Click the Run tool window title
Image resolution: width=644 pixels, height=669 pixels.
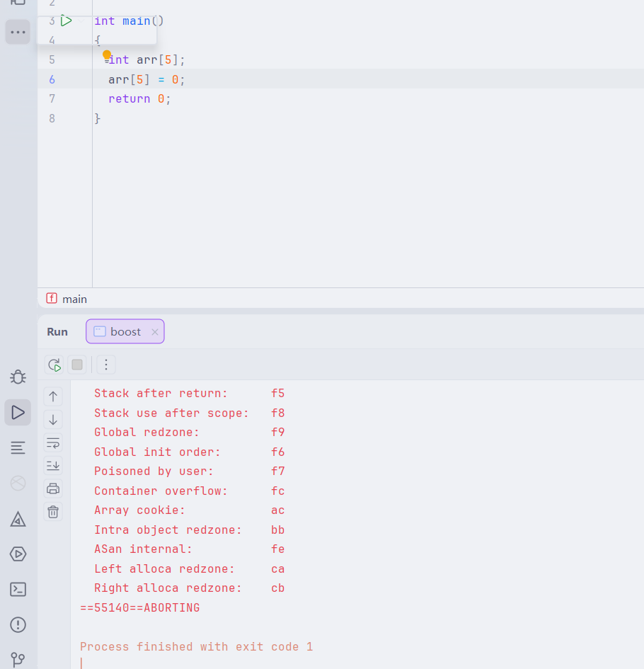pyautogui.click(x=57, y=332)
